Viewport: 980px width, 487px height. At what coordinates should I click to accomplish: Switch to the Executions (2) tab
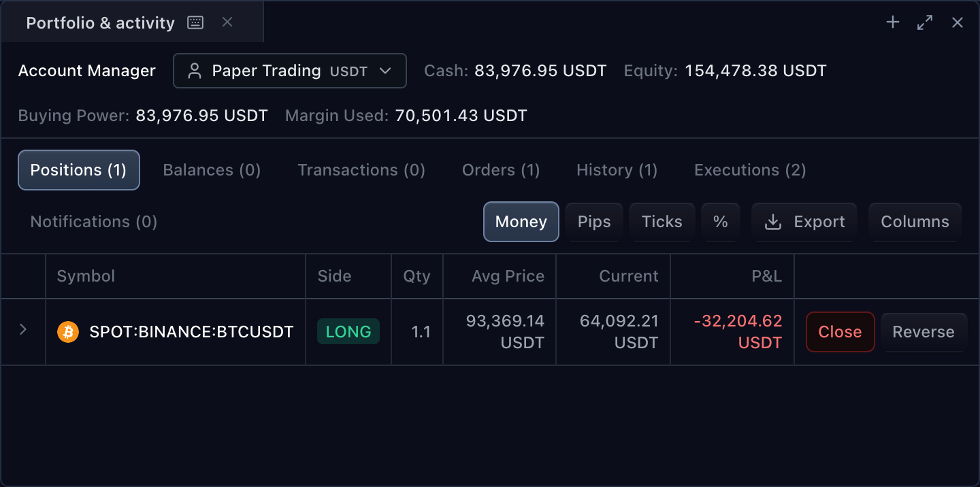click(750, 170)
